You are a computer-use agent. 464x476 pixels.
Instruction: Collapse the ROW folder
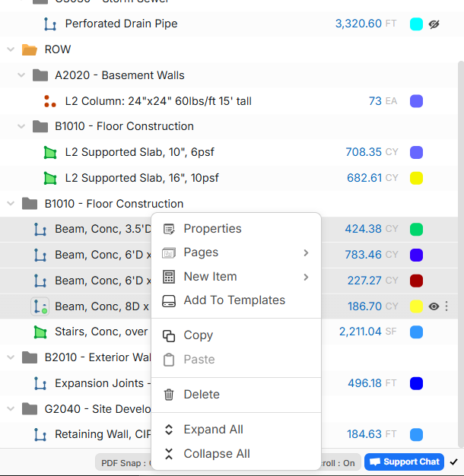coord(11,49)
